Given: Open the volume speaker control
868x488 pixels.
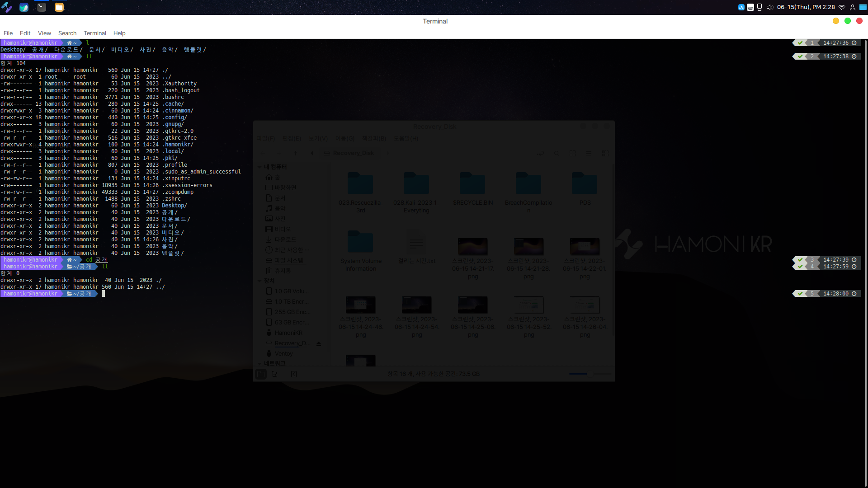Looking at the screenshot, I should coord(769,7).
